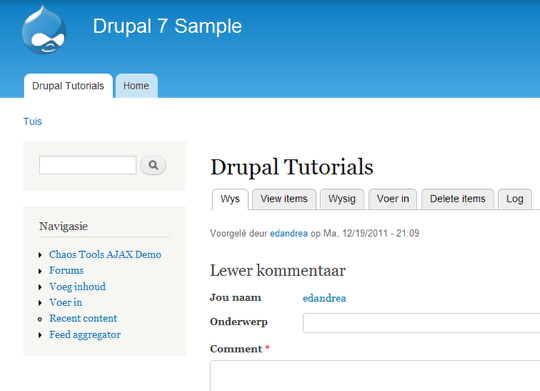Open the Log tab

[x=515, y=199]
